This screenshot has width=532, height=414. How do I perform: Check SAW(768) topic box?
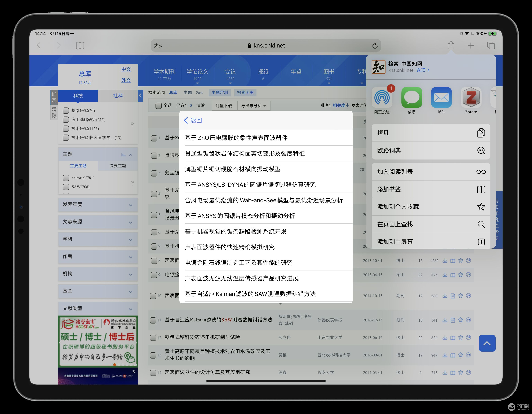[x=66, y=187]
